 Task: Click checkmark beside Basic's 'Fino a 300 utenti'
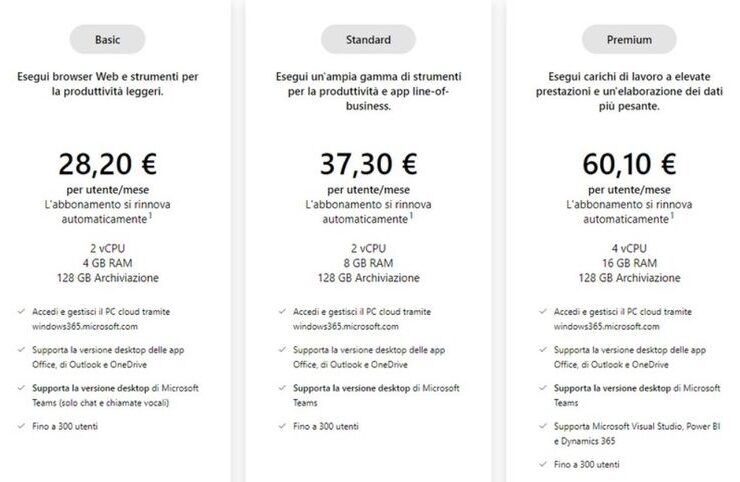[21, 426]
